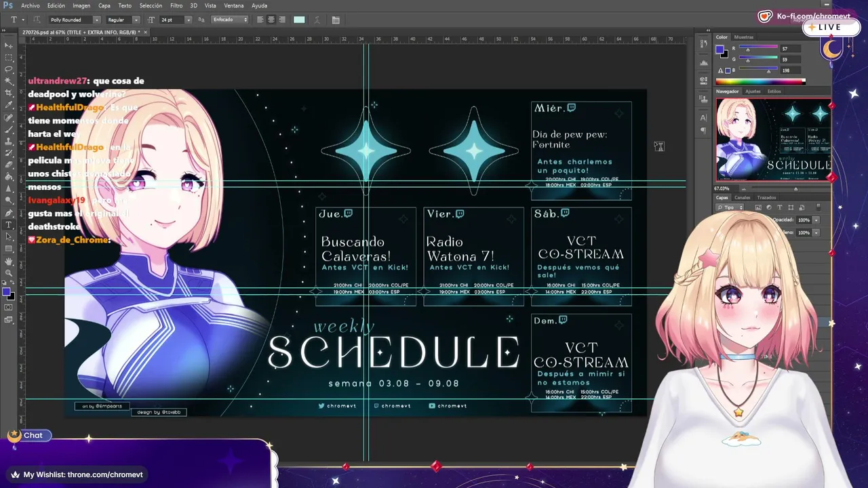This screenshot has height=488, width=868.
Task: Open the Capa menu
Action: pos(104,5)
